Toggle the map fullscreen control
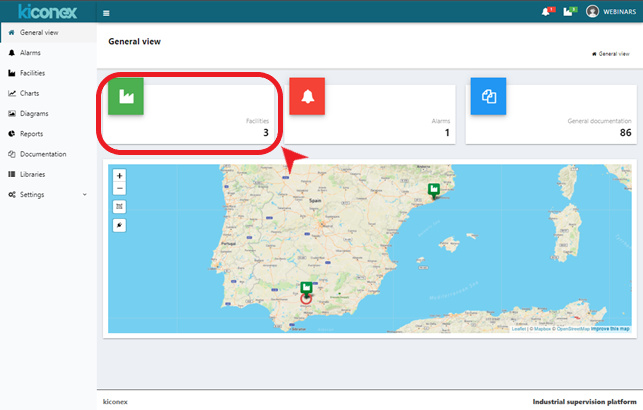643x410 pixels. (x=120, y=206)
